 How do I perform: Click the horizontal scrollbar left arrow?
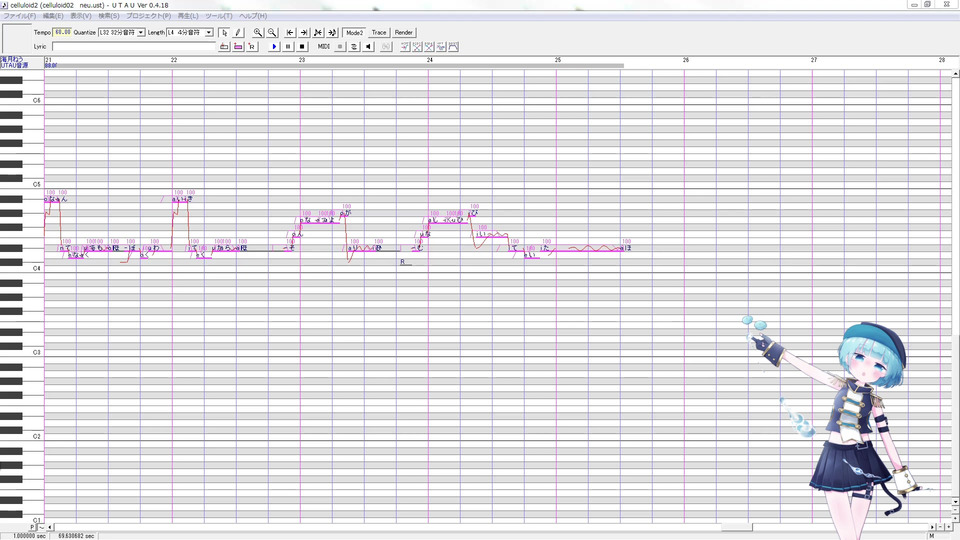tap(50, 527)
